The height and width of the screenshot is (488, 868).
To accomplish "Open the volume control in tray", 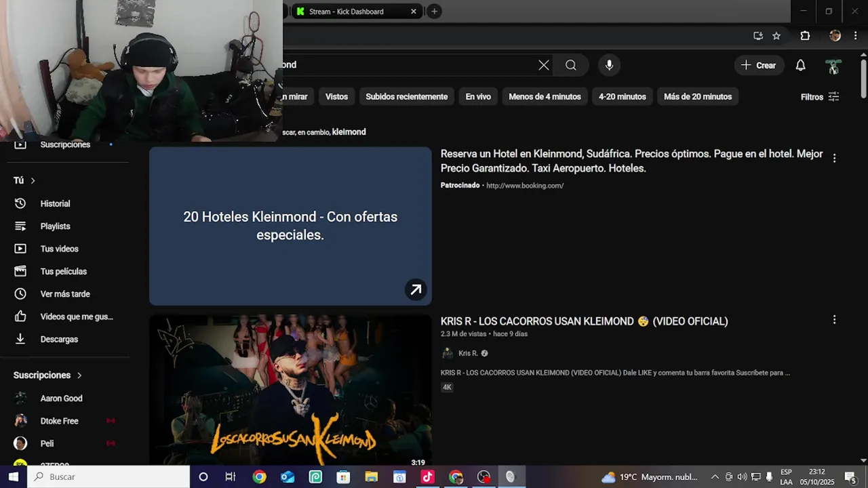I will click(742, 476).
